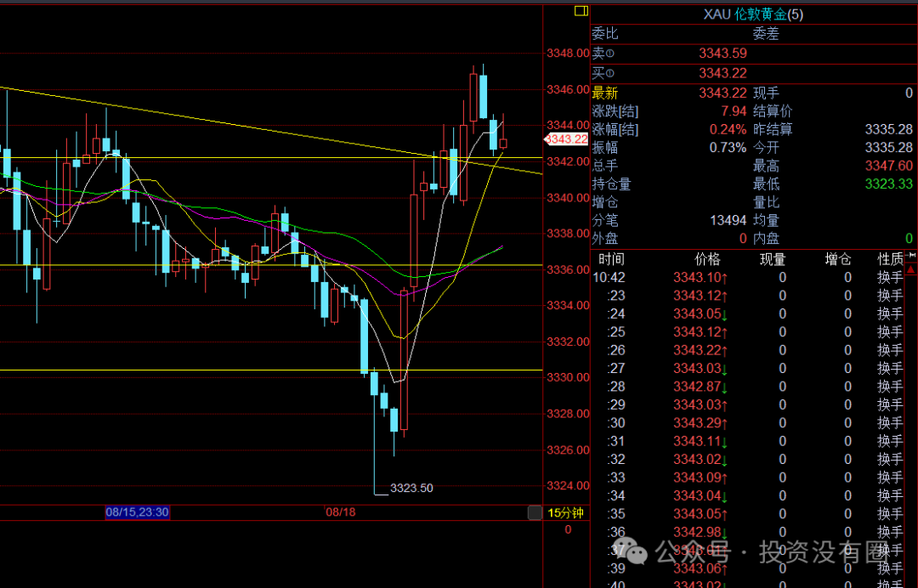Click the pin icon above tick list scrollbar
Viewport: 918px width, 588px height.
pyautogui.click(x=910, y=256)
